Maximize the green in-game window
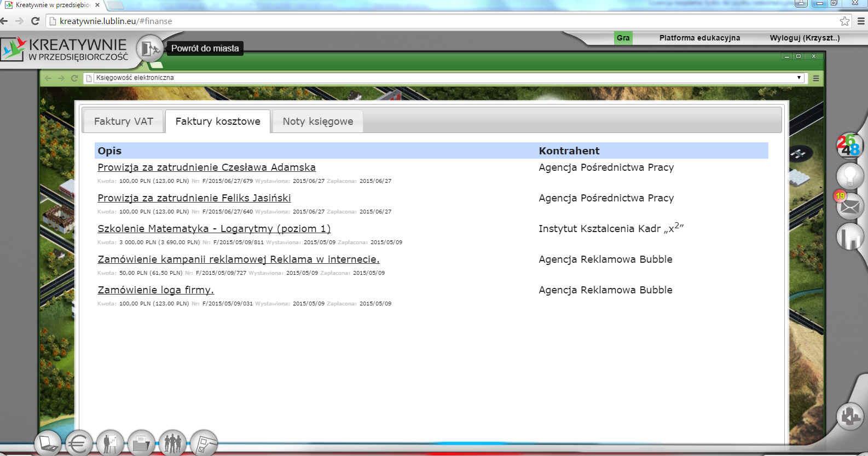868x456 pixels. click(798, 56)
